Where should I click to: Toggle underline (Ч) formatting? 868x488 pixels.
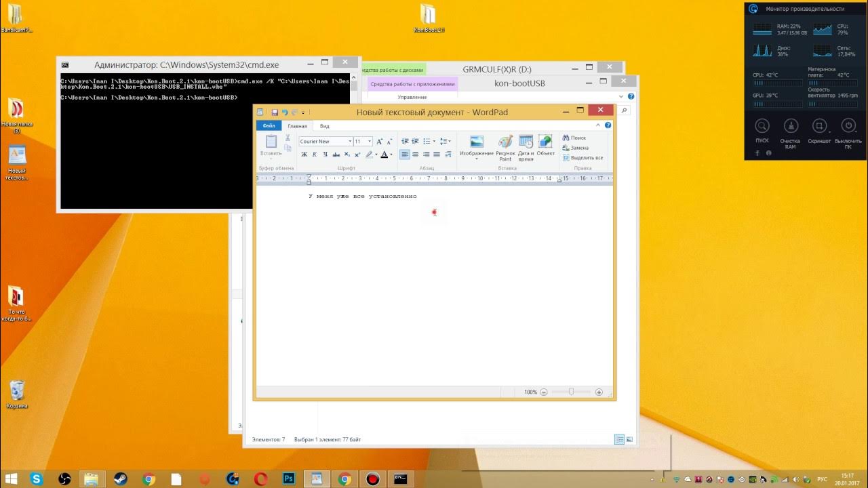325,155
